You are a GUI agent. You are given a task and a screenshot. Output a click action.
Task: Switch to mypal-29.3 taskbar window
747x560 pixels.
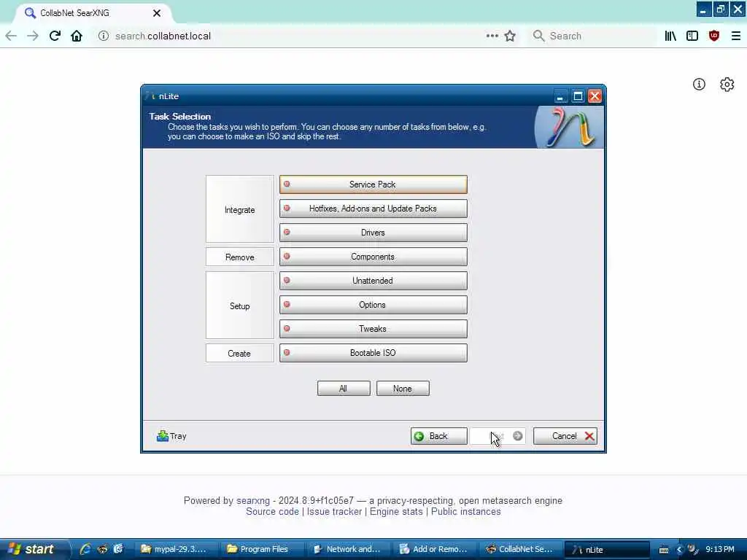pos(177,550)
